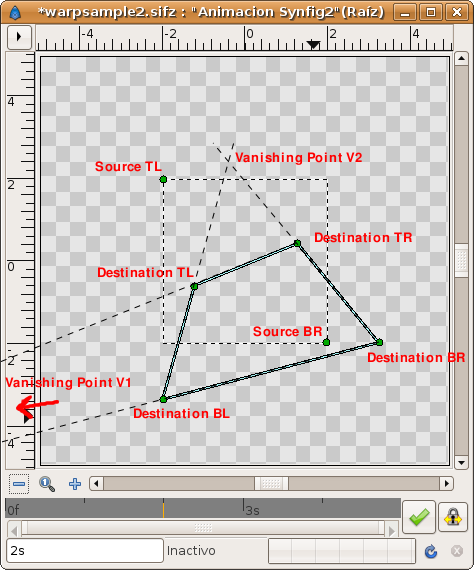Select the Destination TR handle

pyautogui.click(x=297, y=243)
